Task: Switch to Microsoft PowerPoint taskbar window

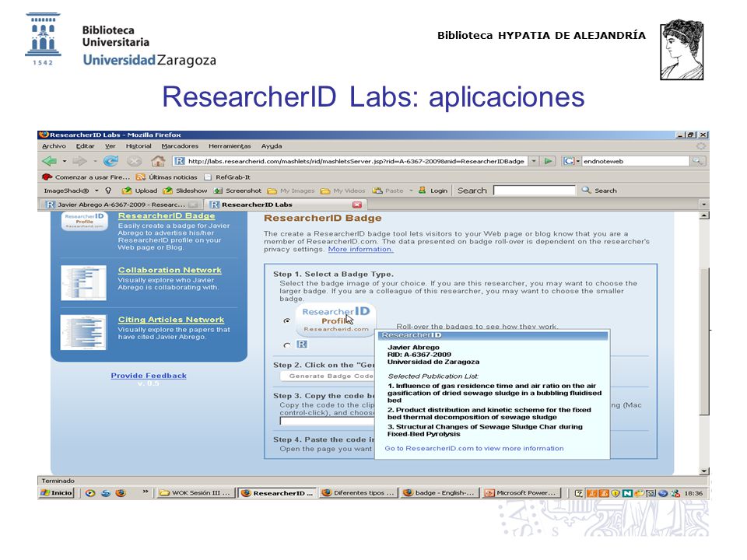Action: (521, 493)
